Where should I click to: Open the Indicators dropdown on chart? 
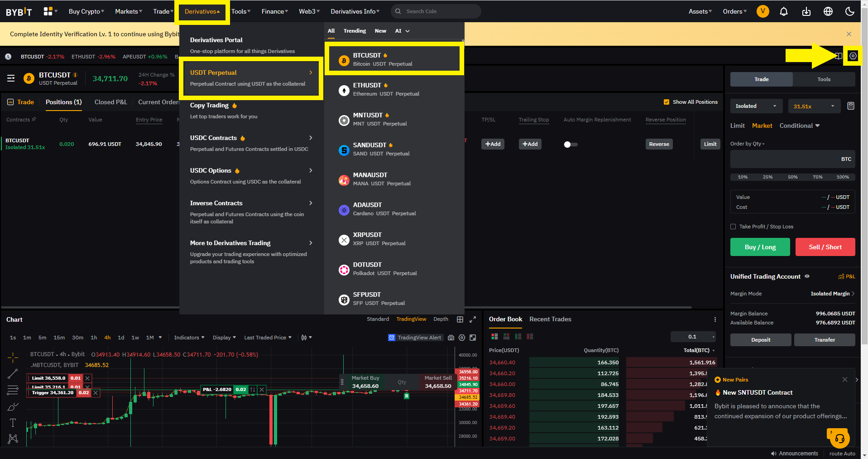coord(189,338)
